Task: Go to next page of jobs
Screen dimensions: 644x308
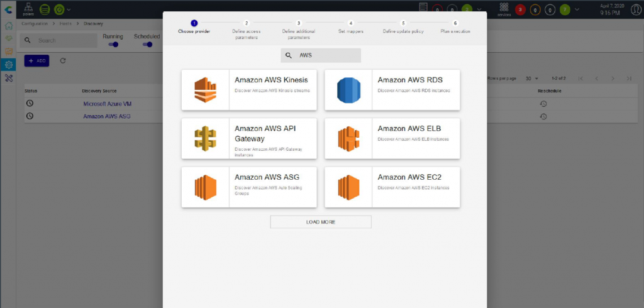Action: click(x=613, y=78)
